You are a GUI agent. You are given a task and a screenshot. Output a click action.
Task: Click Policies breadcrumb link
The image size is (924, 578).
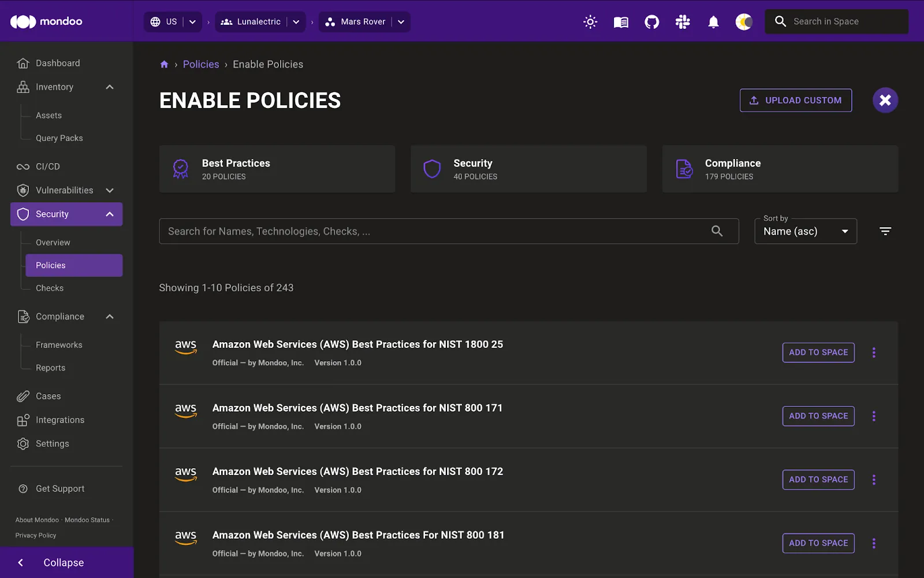point(201,64)
